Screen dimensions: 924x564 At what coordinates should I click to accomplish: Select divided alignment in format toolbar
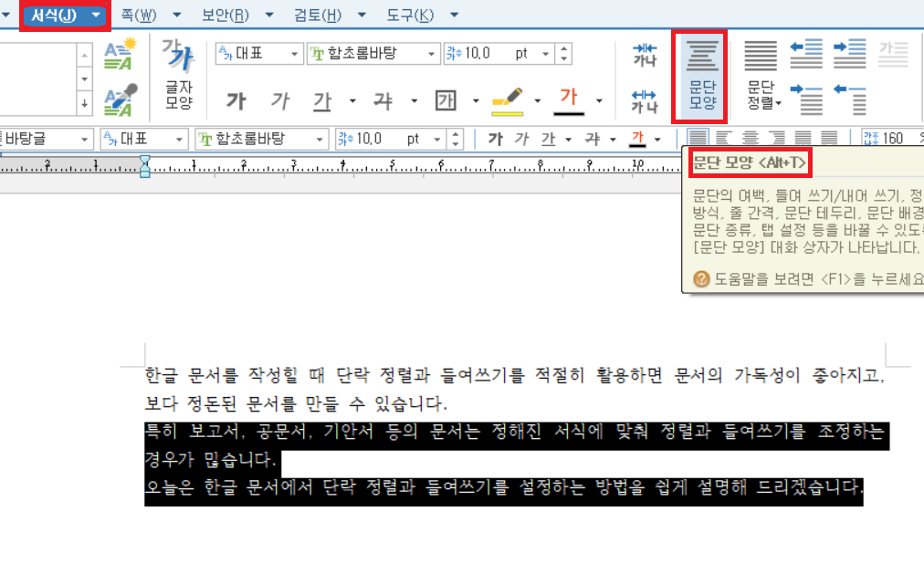click(x=829, y=139)
